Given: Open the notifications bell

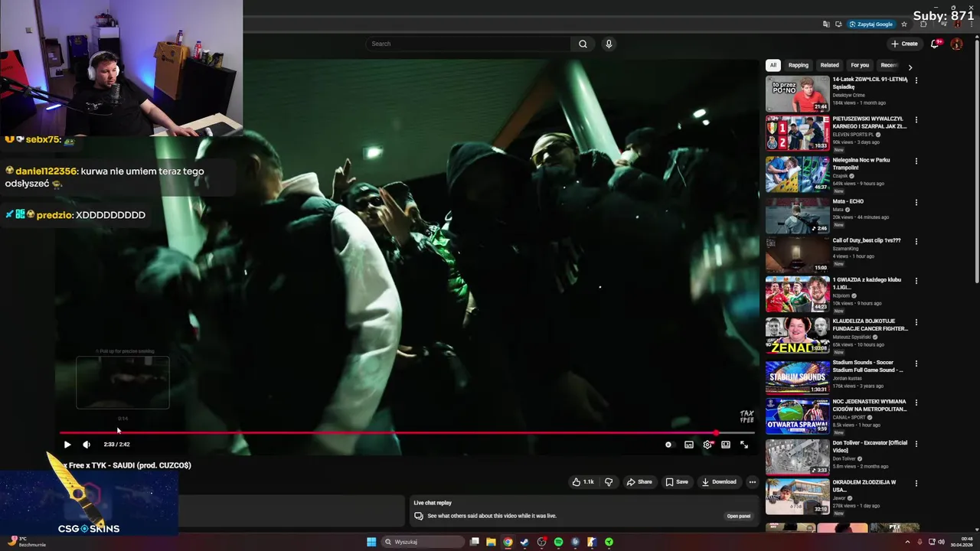Looking at the screenshot, I should (x=934, y=44).
